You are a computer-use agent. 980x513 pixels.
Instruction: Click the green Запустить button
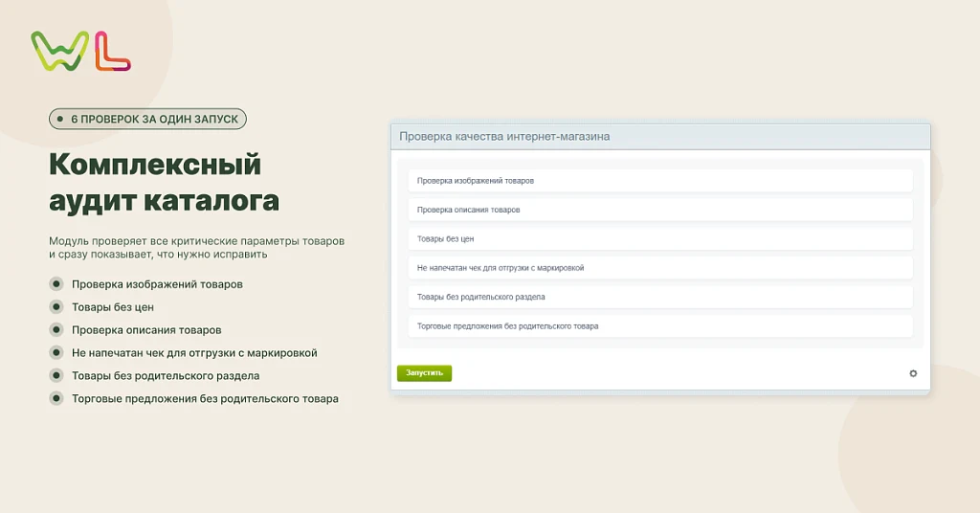[x=424, y=373]
